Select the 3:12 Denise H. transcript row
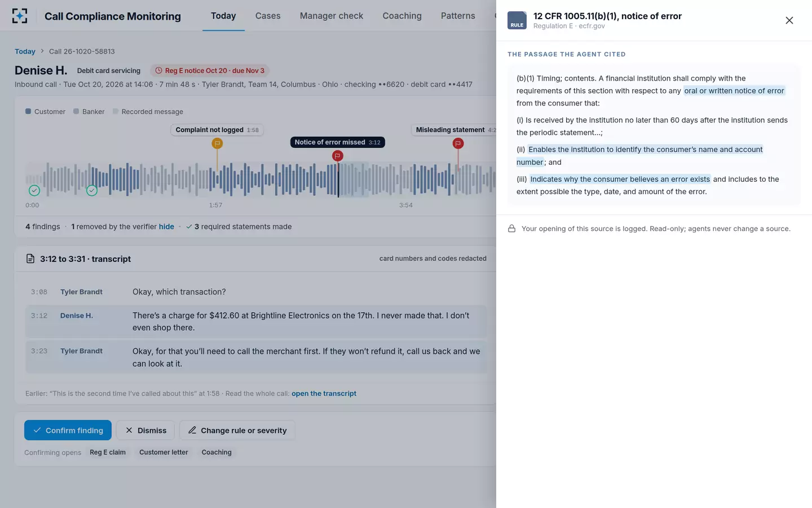This screenshot has width=812, height=508. pos(256,322)
